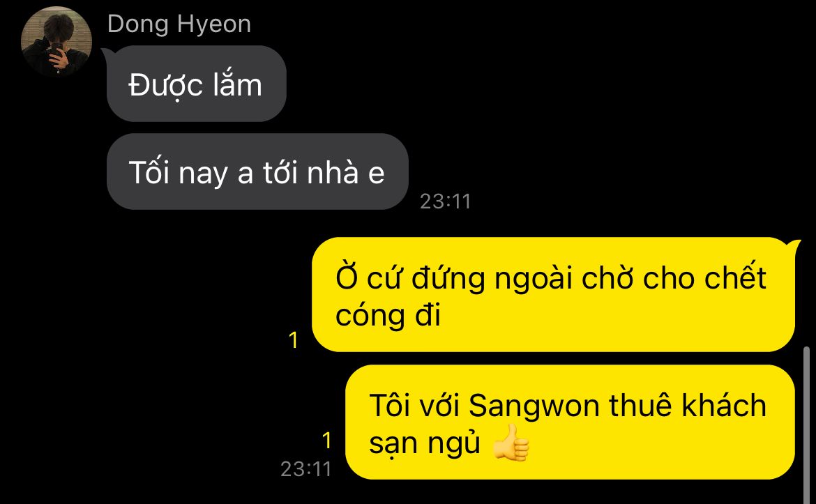Click the tail of the top yellow bubble
The height and width of the screenshot is (504, 816).
[794, 245]
